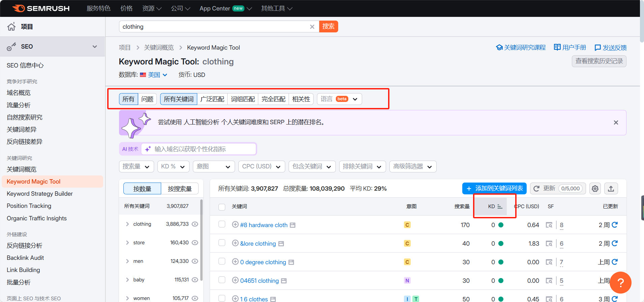Click SERP features count for #8 hardware cloth
This screenshot has width=644, height=302.
coord(561,225)
